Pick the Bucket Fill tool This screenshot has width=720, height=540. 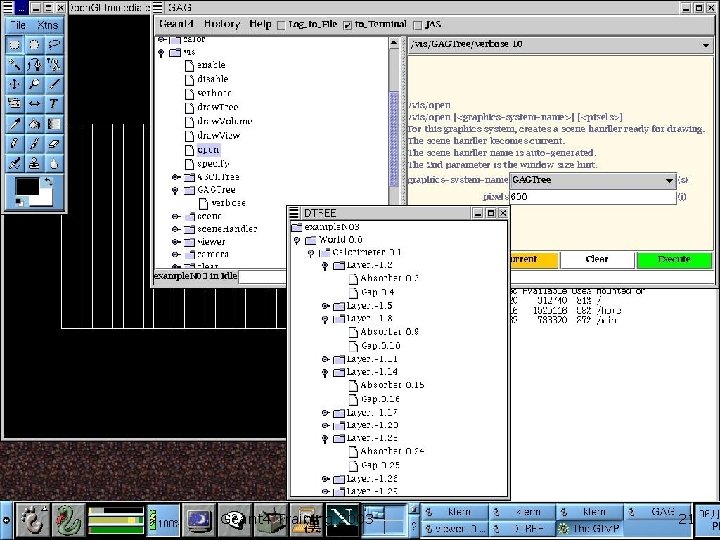[x=34, y=123]
